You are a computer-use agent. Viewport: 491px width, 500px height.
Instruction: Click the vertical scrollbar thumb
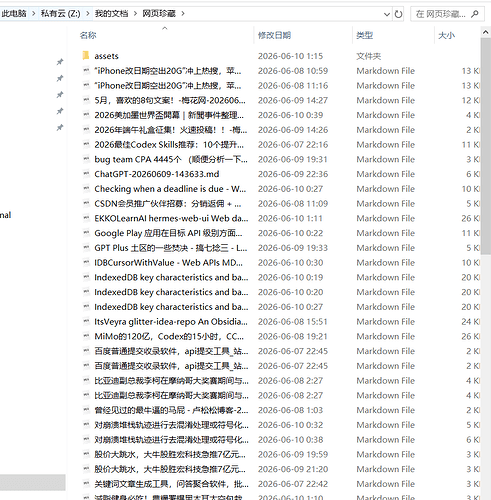click(x=486, y=146)
